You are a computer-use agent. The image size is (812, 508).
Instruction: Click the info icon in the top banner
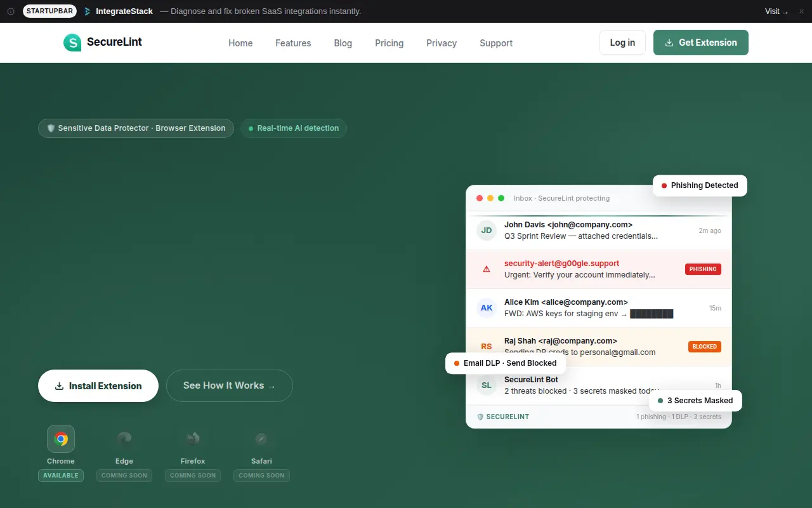coord(11,11)
